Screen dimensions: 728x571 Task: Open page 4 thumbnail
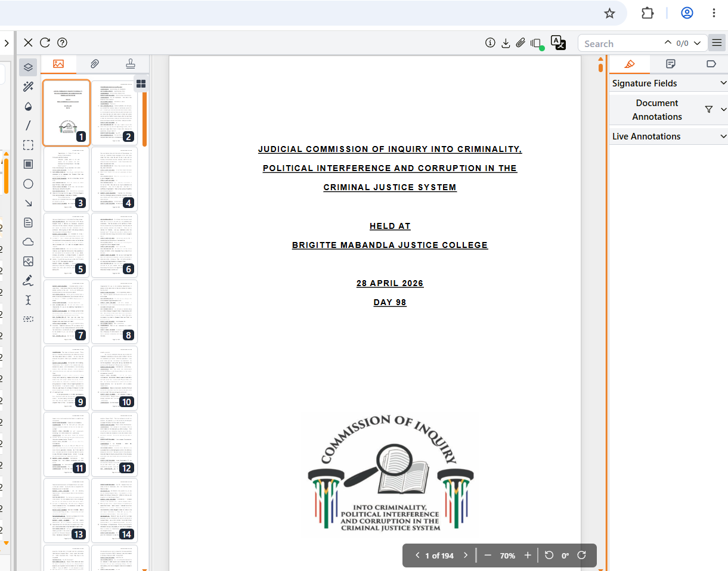(114, 179)
